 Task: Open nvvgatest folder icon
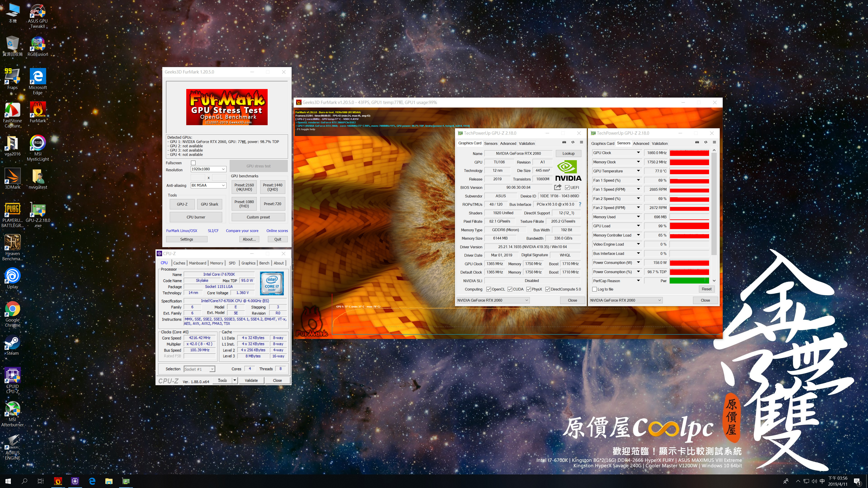(38, 179)
